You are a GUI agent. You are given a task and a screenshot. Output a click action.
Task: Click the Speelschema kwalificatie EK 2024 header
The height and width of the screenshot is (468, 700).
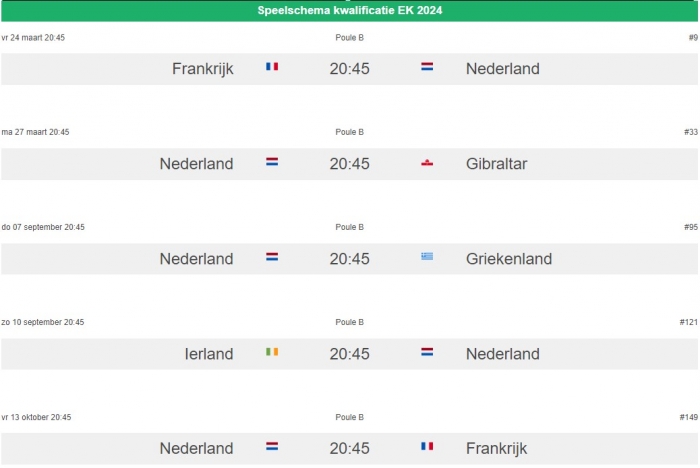point(350,11)
